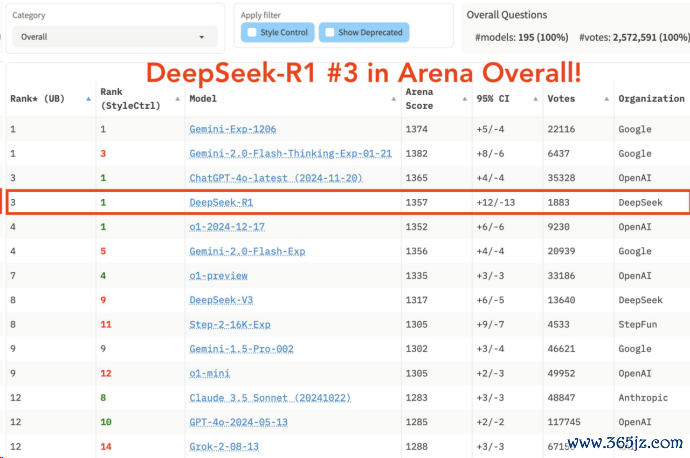Select DeepSeek-R1 arena score 1357
The image size is (690, 458).
(416, 202)
